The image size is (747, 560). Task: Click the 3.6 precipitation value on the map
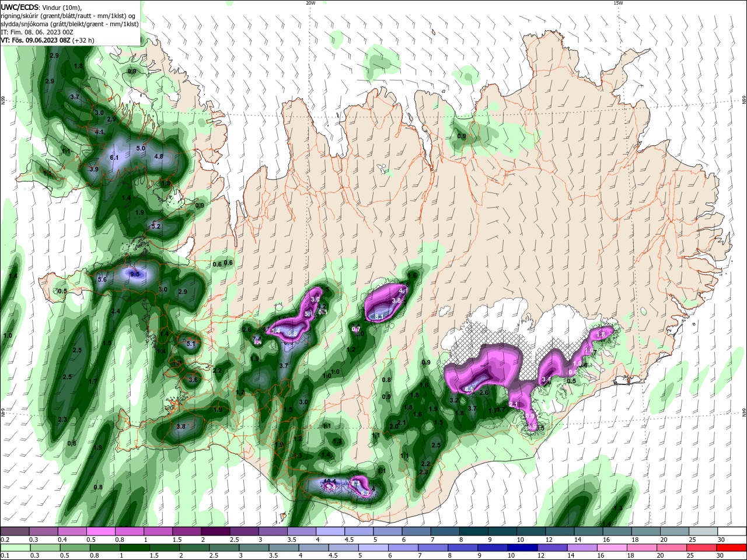194,380
